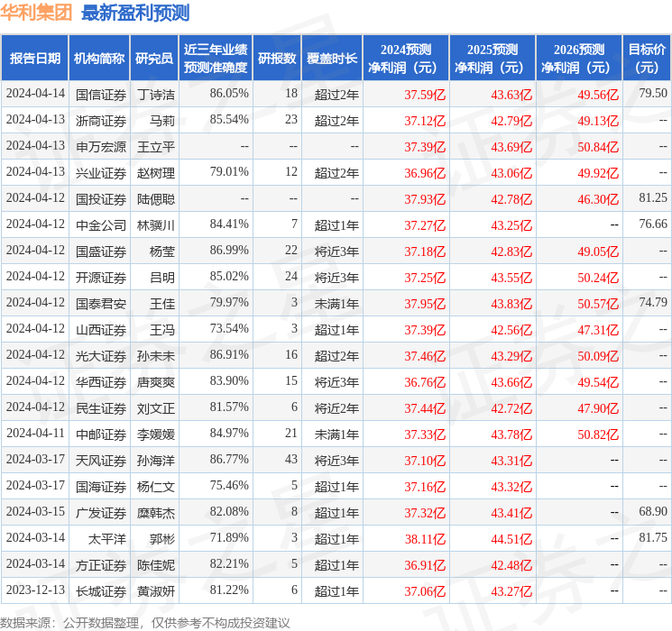Select 50.84亿 in 申万宏源 row

(x=598, y=147)
